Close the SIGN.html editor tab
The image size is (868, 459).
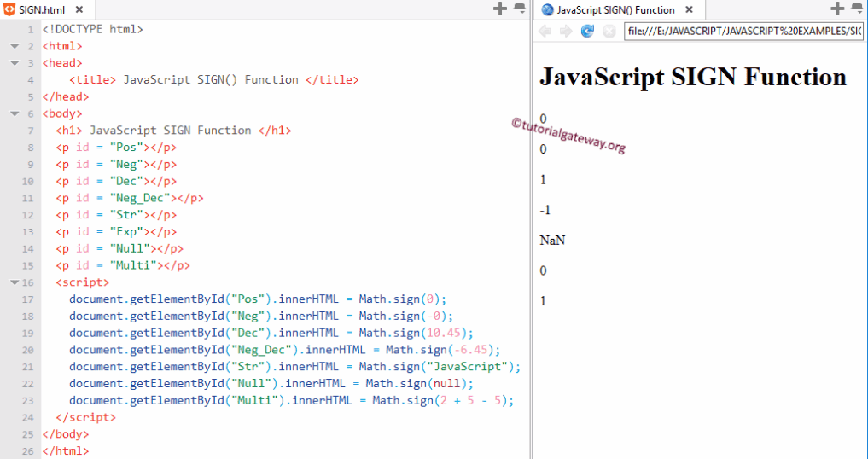(x=79, y=9)
